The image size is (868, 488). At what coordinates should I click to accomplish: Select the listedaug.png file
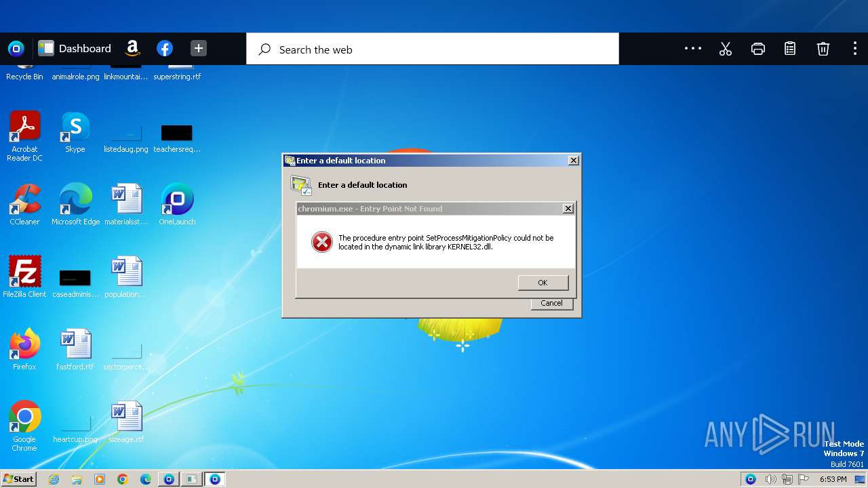click(x=126, y=138)
